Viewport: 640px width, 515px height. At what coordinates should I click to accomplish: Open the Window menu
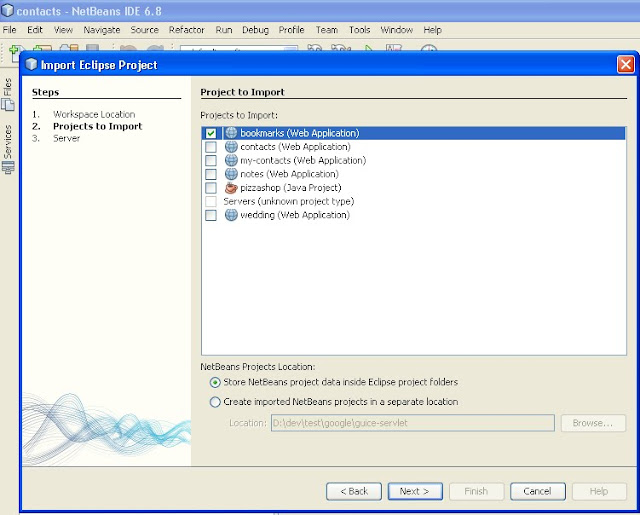[x=396, y=30]
